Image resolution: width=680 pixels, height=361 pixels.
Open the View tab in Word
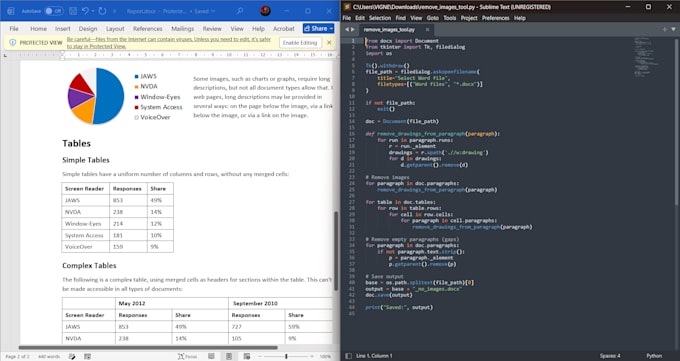[x=237, y=29]
